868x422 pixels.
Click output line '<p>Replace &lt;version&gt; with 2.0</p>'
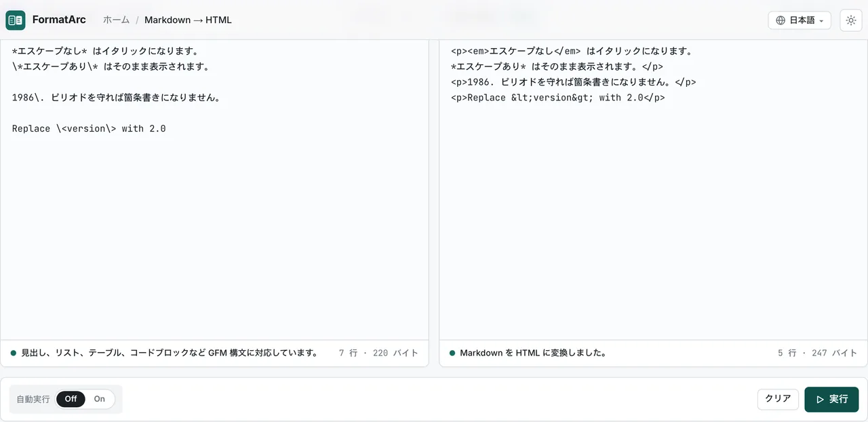click(558, 97)
